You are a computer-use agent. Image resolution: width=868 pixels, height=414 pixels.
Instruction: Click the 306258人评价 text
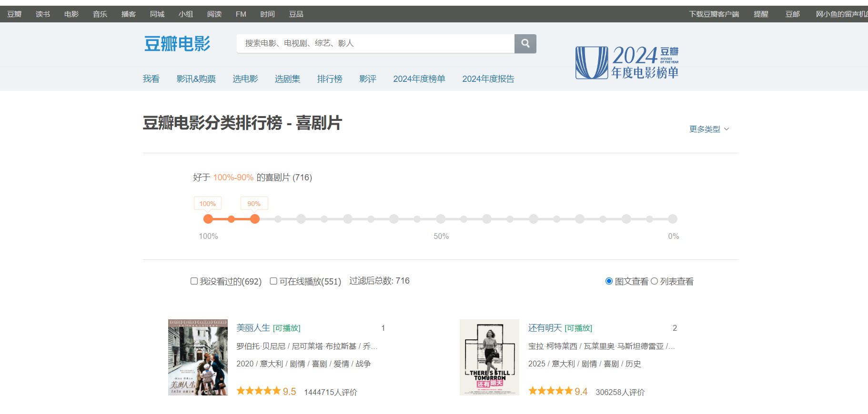point(620,392)
